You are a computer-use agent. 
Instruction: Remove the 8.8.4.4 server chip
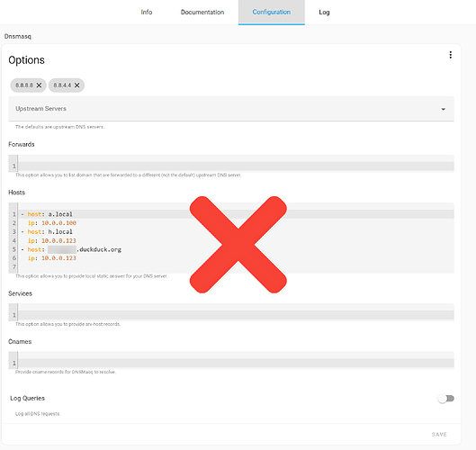click(77, 85)
